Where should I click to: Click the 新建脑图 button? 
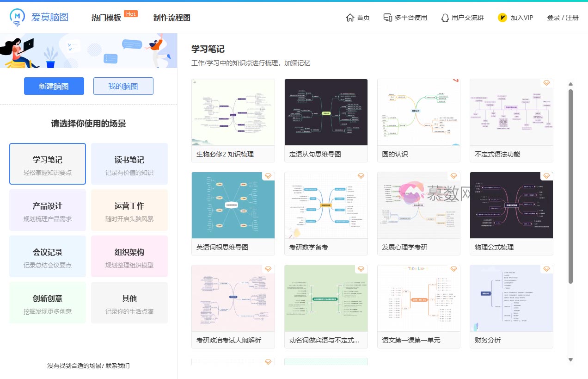54,86
